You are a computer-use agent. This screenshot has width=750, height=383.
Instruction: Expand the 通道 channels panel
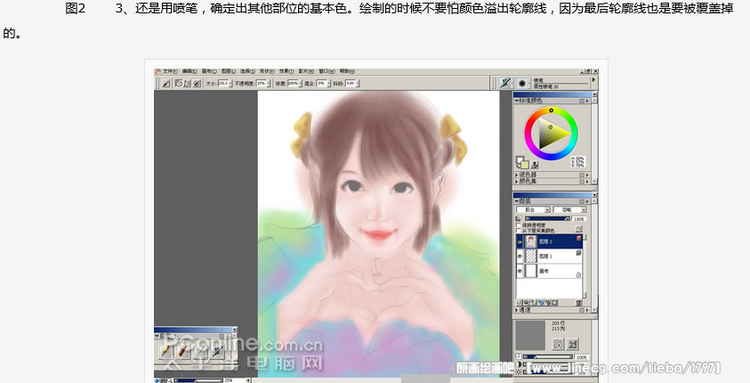pyautogui.click(x=517, y=310)
